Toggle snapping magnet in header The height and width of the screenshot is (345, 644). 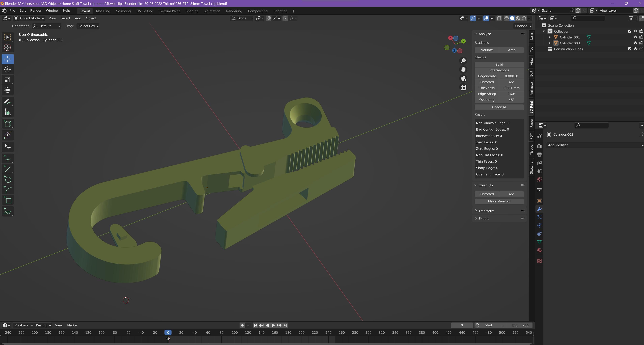pyautogui.click(x=269, y=18)
